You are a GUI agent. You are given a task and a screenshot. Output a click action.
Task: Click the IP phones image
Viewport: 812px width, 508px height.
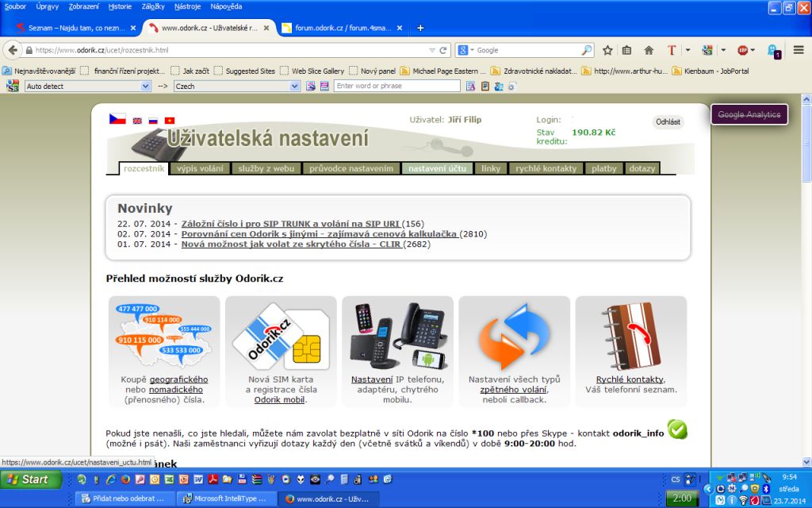pyautogui.click(x=398, y=336)
